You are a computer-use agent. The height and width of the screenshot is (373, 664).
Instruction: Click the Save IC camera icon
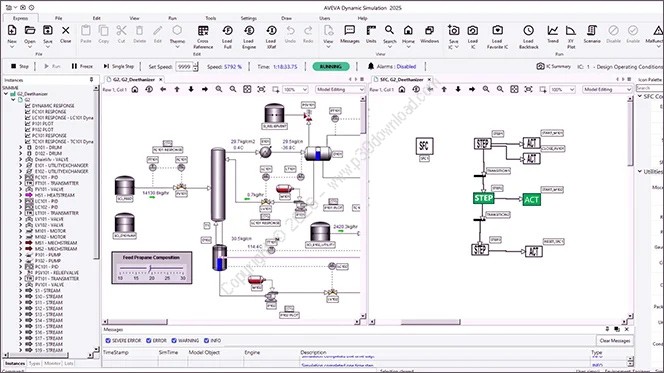click(454, 31)
